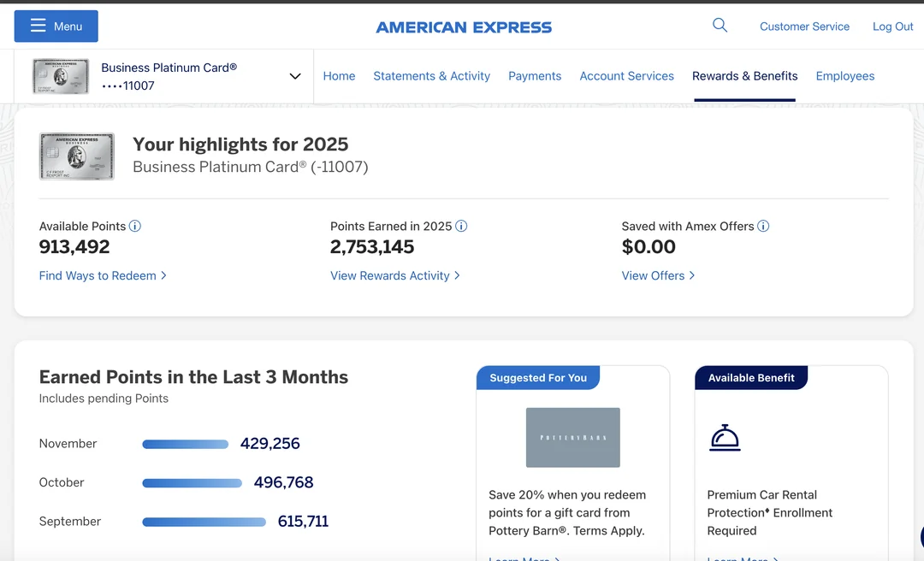Select the Account Services tab
The image size is (924, 561).
tap(626, 76)
